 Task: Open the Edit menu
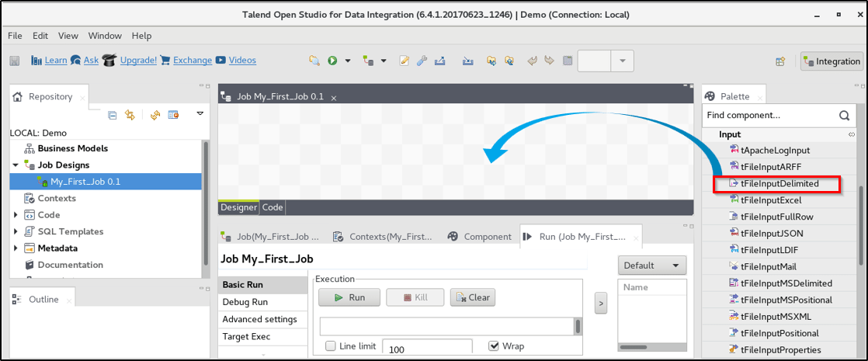tap(40, 36)
